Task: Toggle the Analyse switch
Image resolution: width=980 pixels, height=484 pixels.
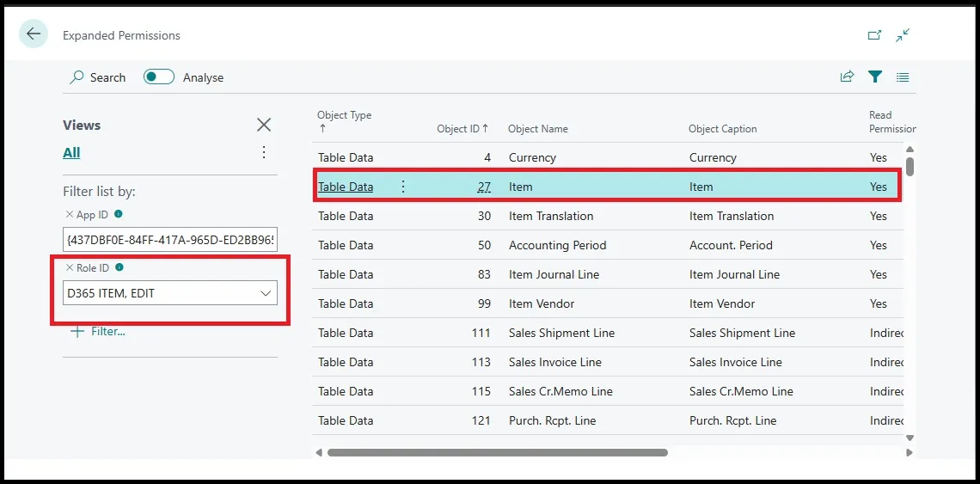Action: [x=159, y=77]
